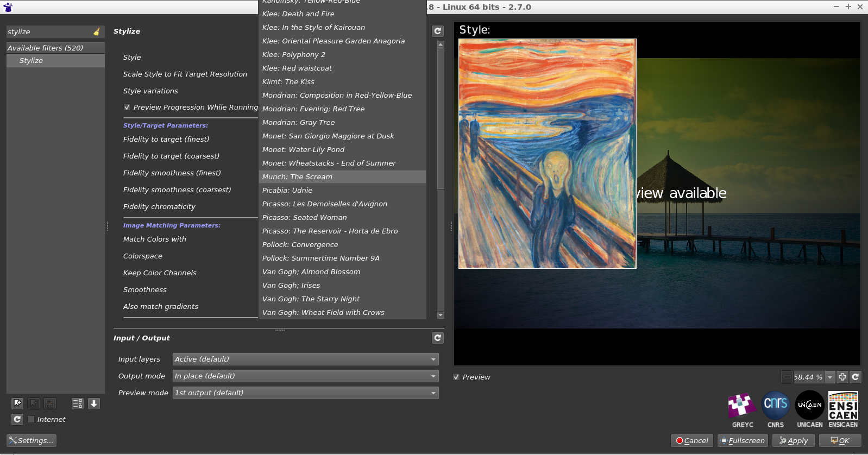
Task: Click 'Scale Style to Fit Target Resolution' label
Action: 185,74
